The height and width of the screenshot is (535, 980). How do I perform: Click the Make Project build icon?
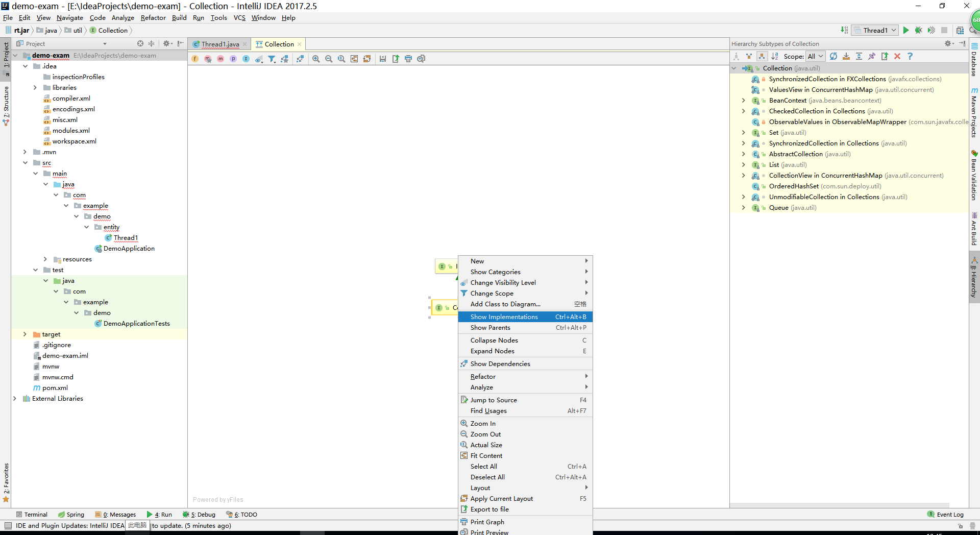click(x=844, y=30)
